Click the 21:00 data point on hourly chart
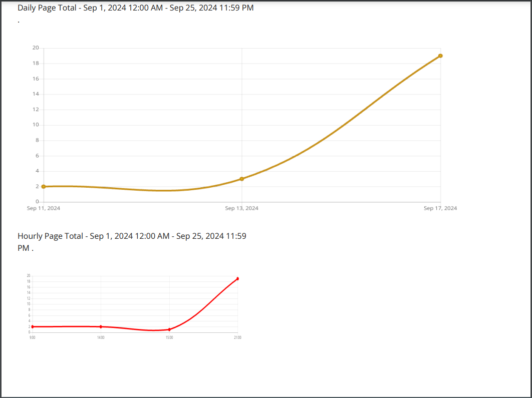 click(237, 278)
